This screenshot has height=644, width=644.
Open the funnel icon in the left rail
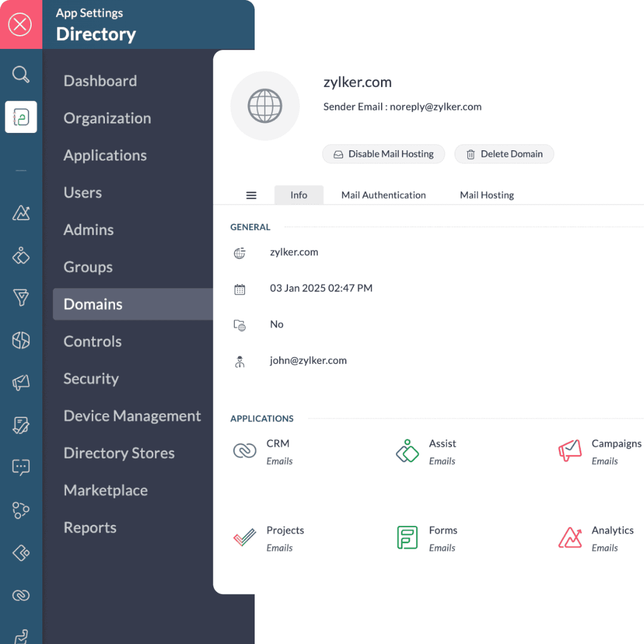(x=21, y=298)
